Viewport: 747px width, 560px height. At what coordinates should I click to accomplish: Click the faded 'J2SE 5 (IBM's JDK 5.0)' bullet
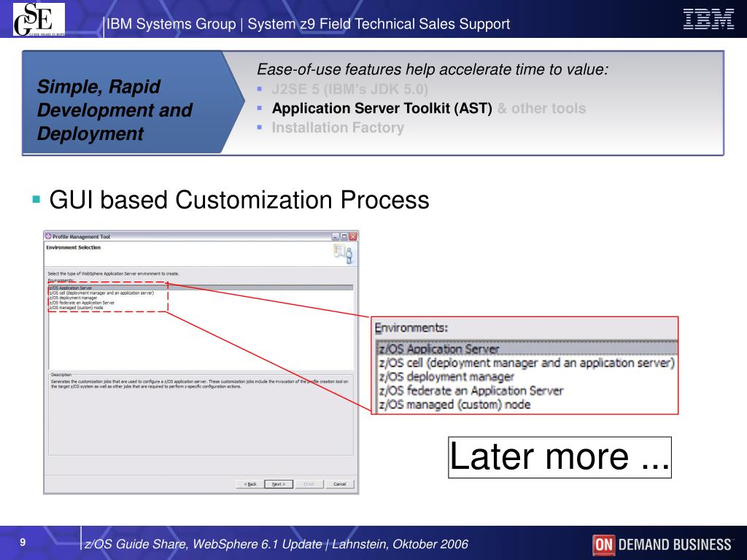pyautogui.click(x=349, y=89)
